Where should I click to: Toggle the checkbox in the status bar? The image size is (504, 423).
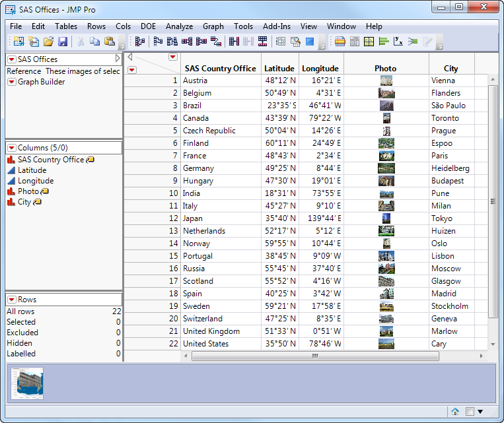(x=470, y=411)
